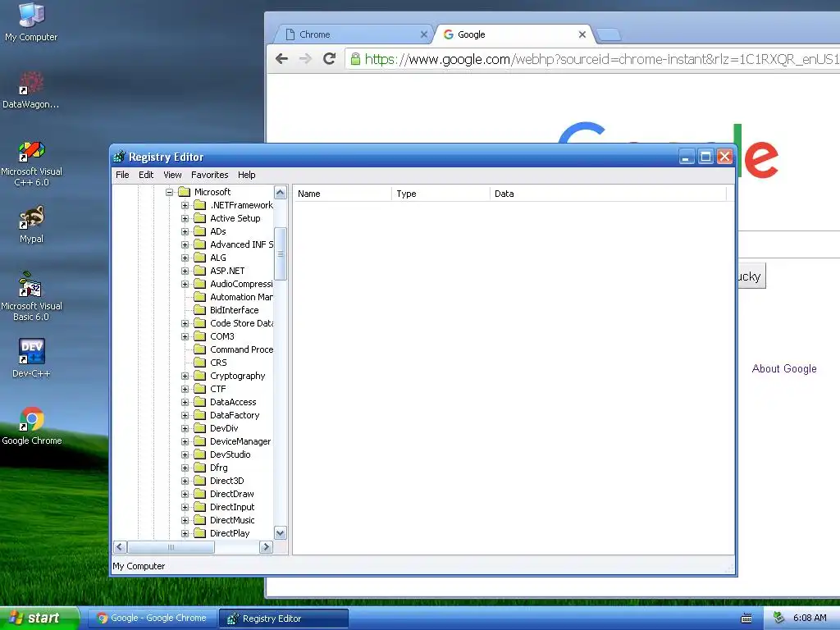The width and height of the screenshot is (840, 630).
Task: Click tree vertical scrollbar up arrow
Action: tap(281, 192)
